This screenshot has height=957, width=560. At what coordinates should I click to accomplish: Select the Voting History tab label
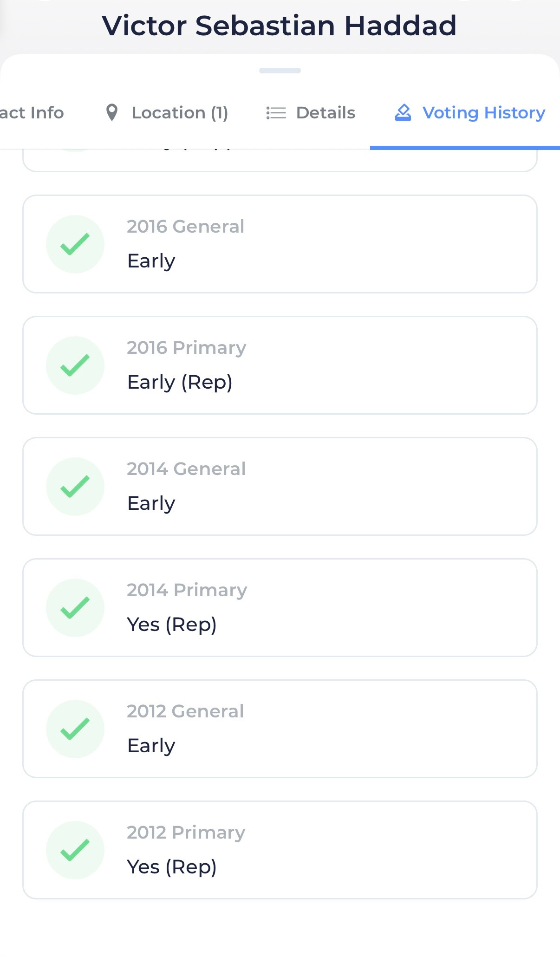(x=483, y=113)
